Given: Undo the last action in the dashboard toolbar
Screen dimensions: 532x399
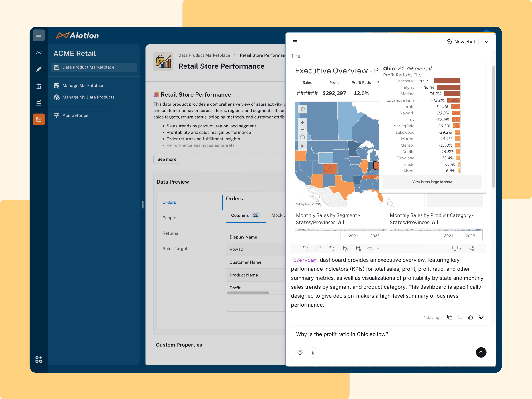Looking at the screenshot, I should [x=306, y=248].
